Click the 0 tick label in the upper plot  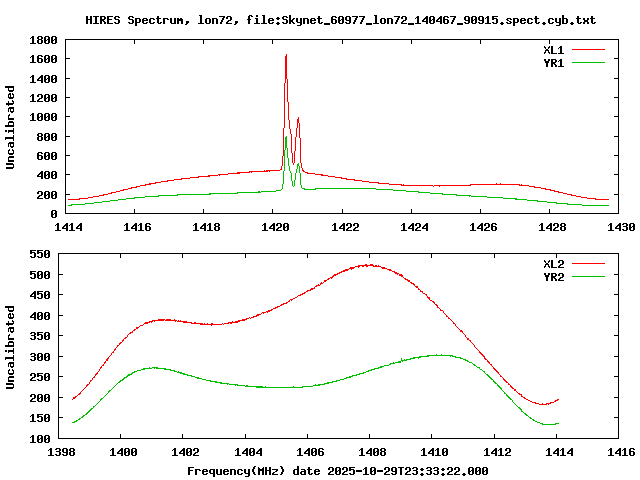[x=54, y=214]
